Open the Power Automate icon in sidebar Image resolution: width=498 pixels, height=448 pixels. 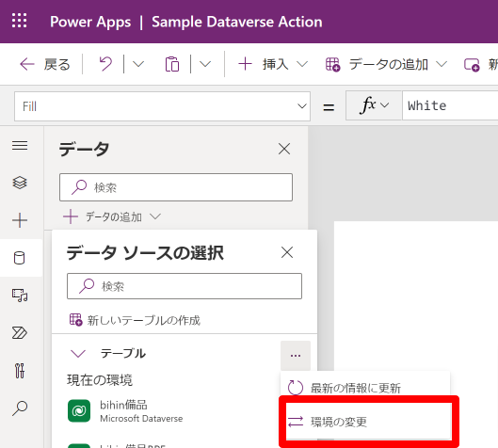coord(20,333)
